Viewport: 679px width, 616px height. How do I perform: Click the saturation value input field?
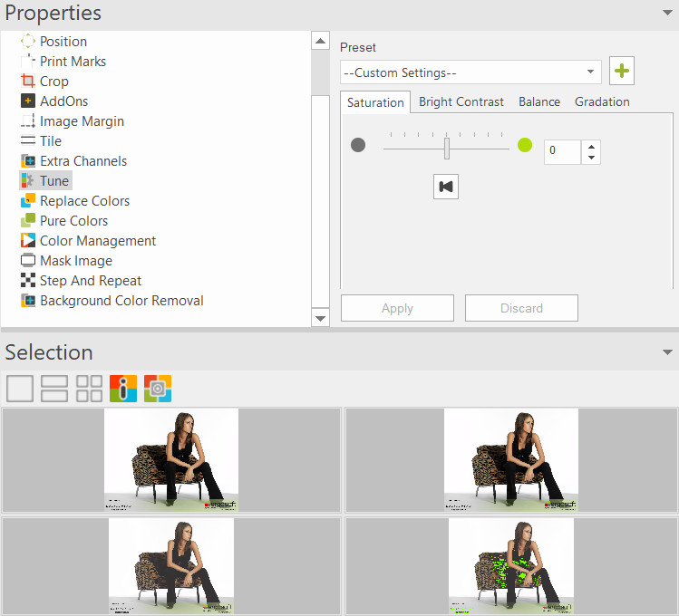tap(562, 152)
